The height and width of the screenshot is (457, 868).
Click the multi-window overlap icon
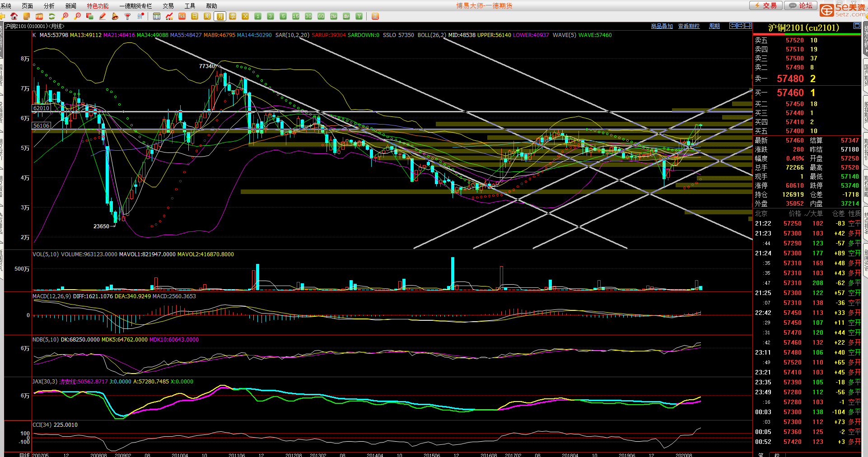click(90, 16)
